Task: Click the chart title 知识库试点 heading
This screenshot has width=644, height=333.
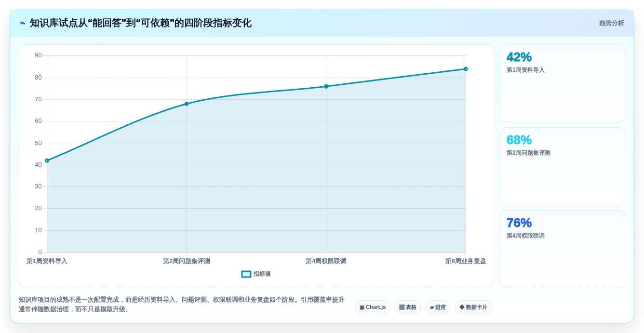Action: pos(140,23)
